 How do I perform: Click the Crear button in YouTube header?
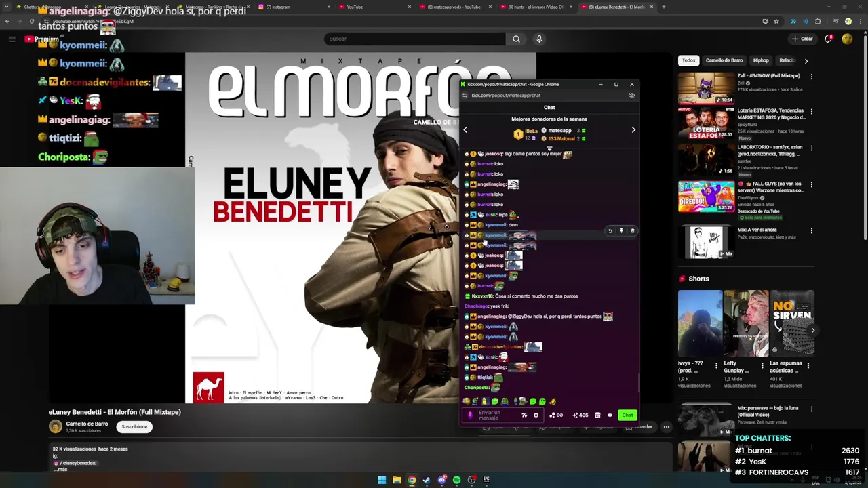tap(802, 39)
